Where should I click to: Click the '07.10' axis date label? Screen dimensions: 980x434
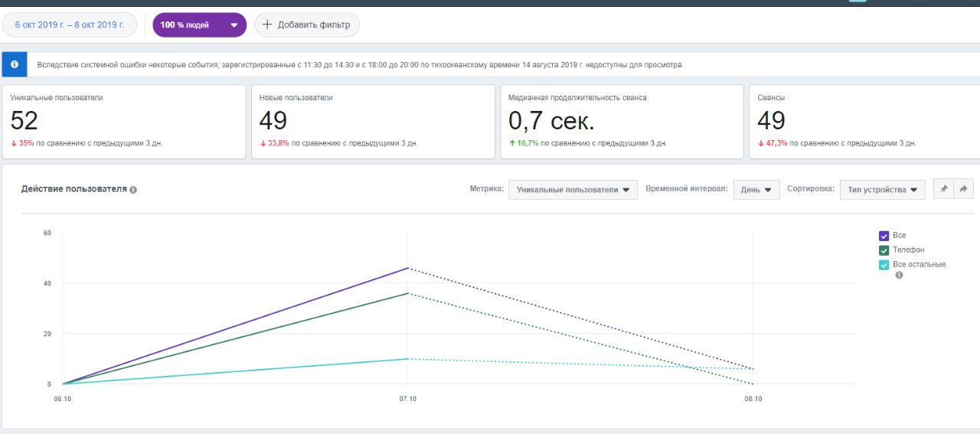click(408, 399)
